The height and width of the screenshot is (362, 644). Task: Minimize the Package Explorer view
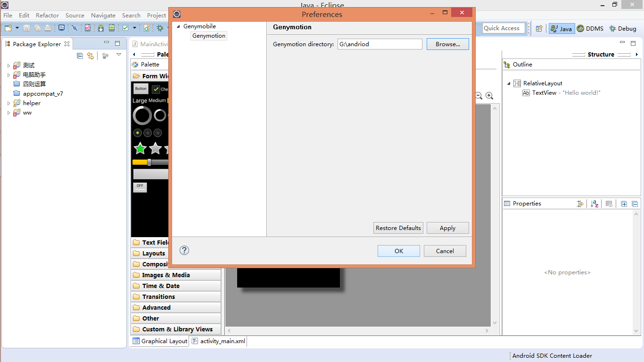107,43
